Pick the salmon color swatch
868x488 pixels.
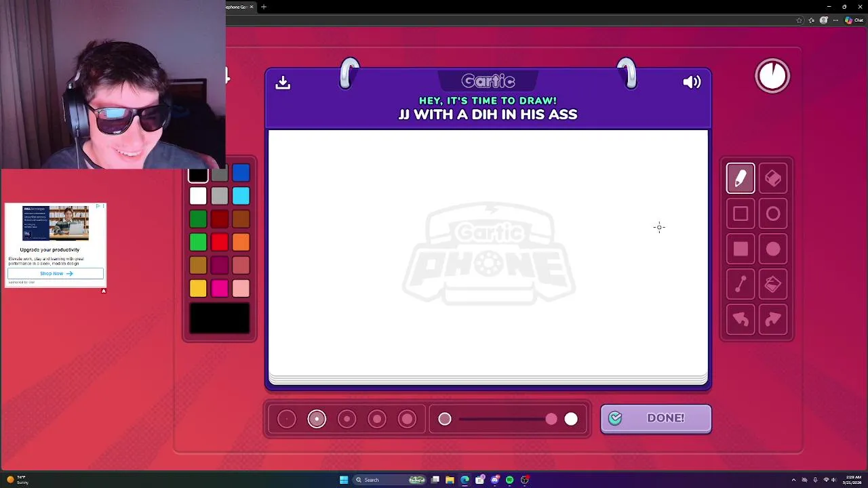point(241,266)
